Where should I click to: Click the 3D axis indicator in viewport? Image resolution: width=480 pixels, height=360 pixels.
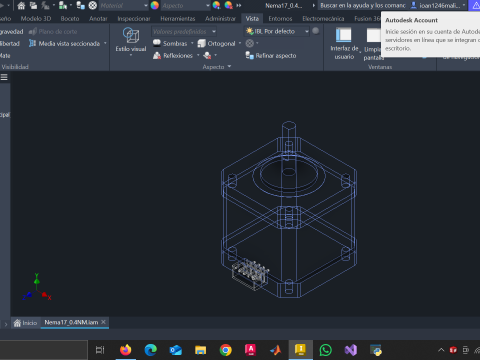(37, 287)
